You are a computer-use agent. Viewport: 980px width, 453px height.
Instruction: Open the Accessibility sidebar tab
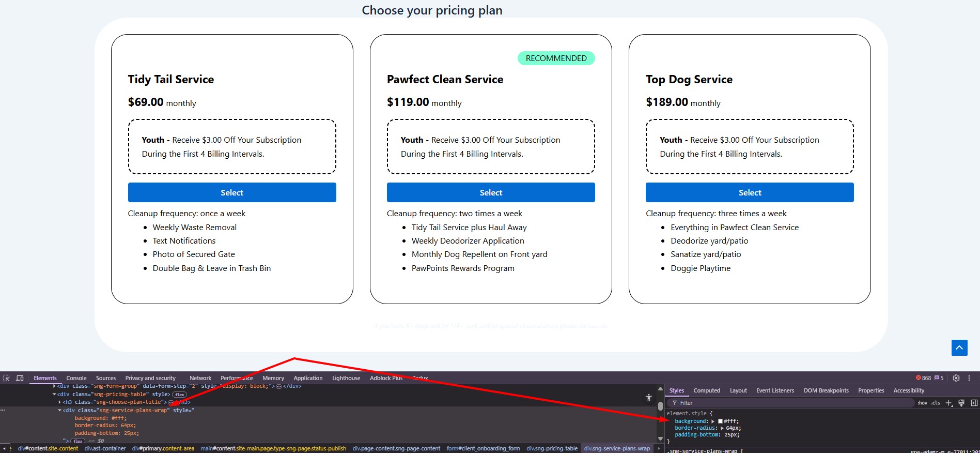[909, 390]
